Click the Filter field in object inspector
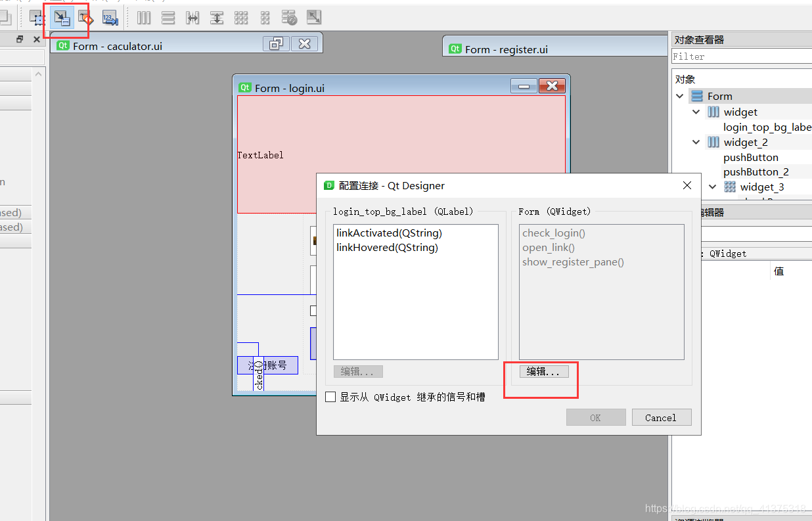Screen dimensions: 812x521 [x=741, y=57]
